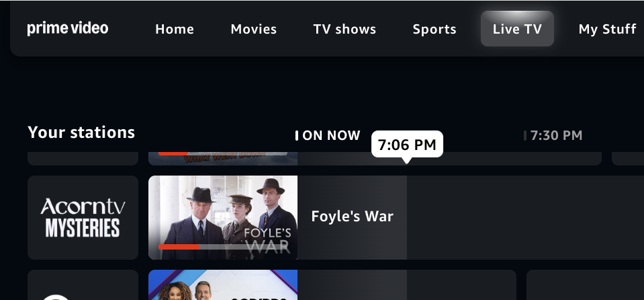
Task: Click the Foyle's War program title
Action: (x=353, y=217)
